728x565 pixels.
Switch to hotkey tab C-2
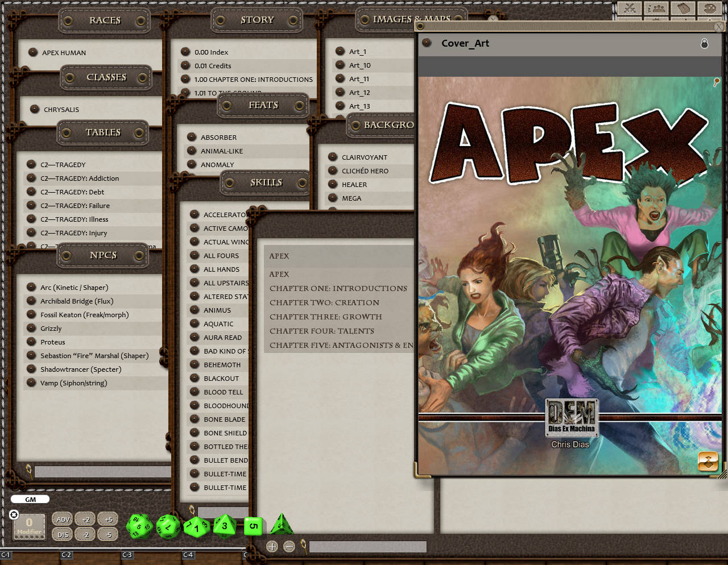(x=65, y=555)
